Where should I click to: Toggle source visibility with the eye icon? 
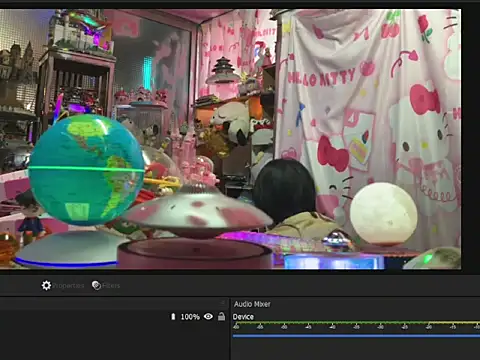pyautogui.click(x=208, y=316)
